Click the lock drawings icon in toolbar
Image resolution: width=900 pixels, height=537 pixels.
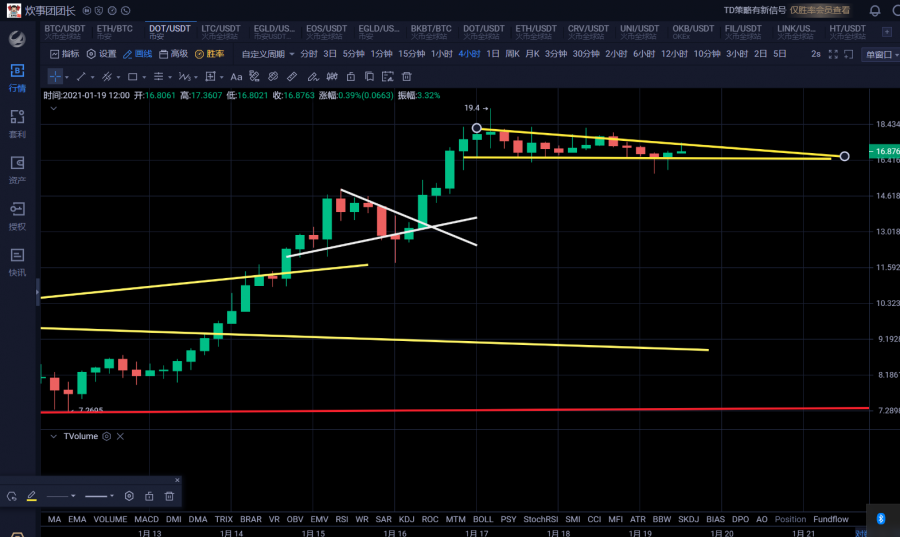point(351,76)
